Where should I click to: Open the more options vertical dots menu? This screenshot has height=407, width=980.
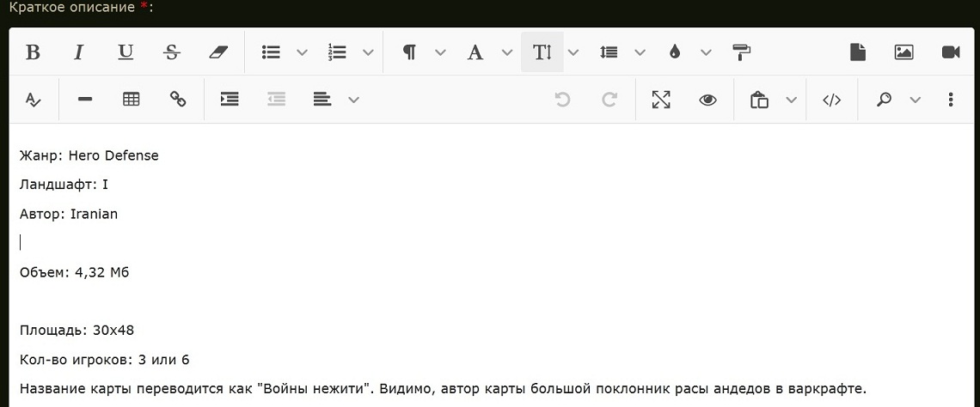(x=951, y=100)
